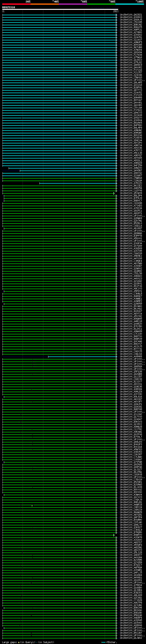Select the UniRef100_Q5FQ38 hit label

(131, 371)
